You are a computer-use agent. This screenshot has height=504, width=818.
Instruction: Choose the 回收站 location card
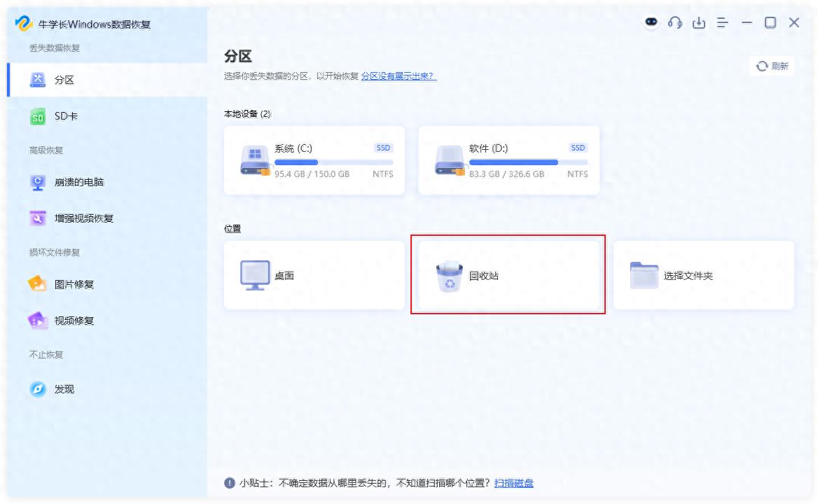pyautogui.click(x=508, y=275)
